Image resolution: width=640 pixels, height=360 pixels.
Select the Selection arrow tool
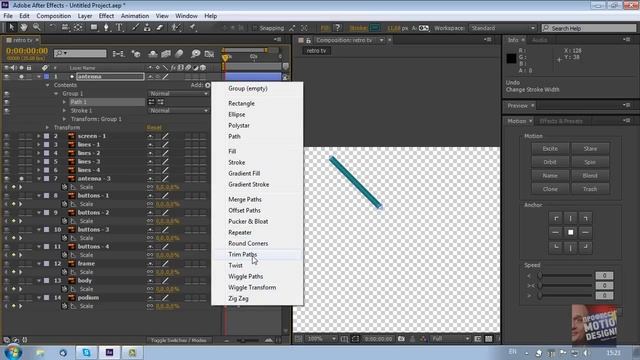pos(11,27)
